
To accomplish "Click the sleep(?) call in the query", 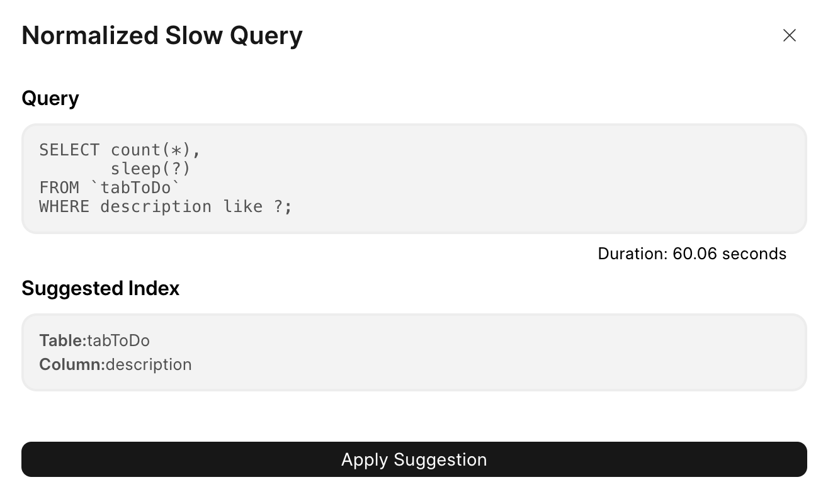I will [150, 169].
